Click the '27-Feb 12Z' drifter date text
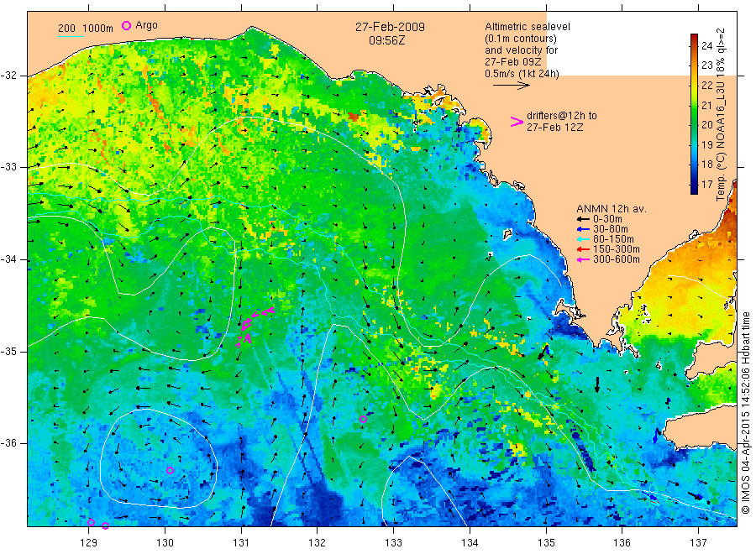This screenshot has width=756, height=554. click(x=554, y=128)
